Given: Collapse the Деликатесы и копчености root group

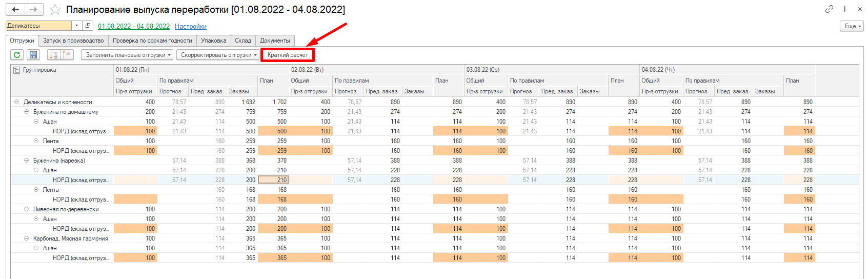Looking at the screenshot, I should (x=17, y=102).
